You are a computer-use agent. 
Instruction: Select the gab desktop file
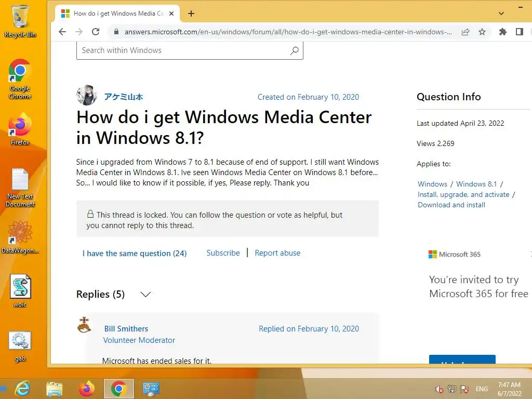[20, 347]
